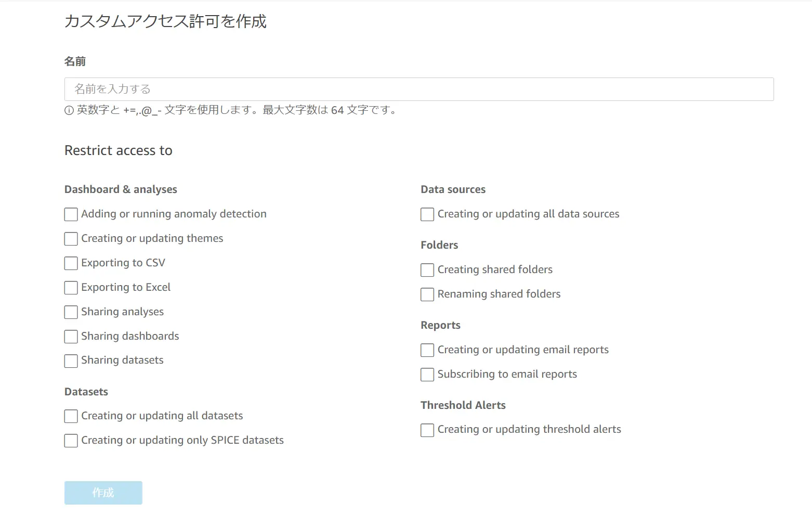This screenshot has width=812, height=528.
Task: Click the Exporting to CSV label text
Action: click(x=123, y=263)
